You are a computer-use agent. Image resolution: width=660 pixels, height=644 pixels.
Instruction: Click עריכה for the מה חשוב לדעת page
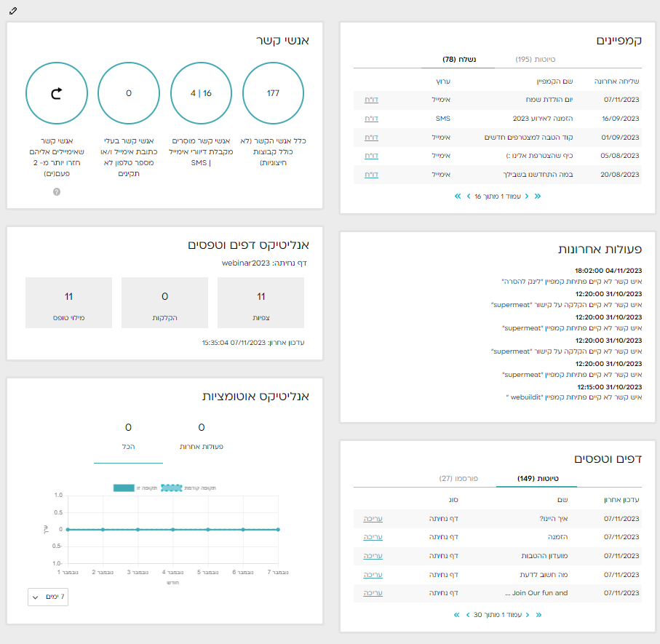pos(373,575)
